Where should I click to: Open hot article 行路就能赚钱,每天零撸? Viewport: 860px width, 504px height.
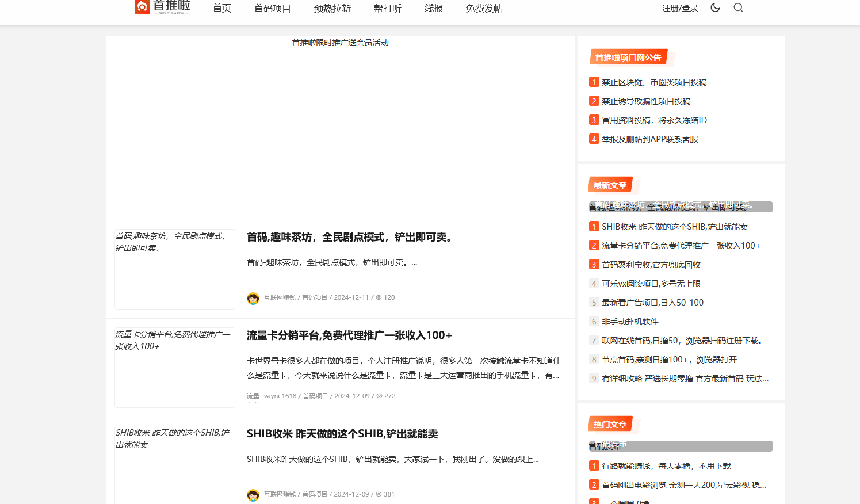[666, 466]
